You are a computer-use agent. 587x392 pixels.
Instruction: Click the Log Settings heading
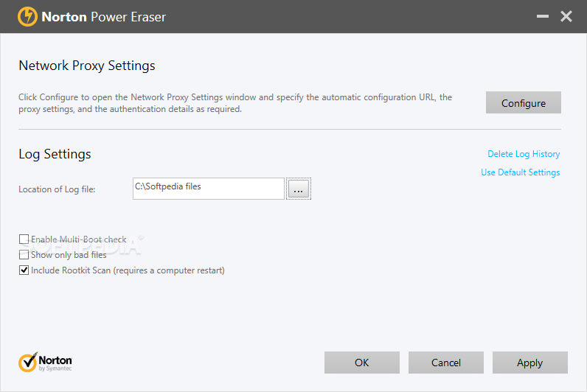tap(55, 154)
